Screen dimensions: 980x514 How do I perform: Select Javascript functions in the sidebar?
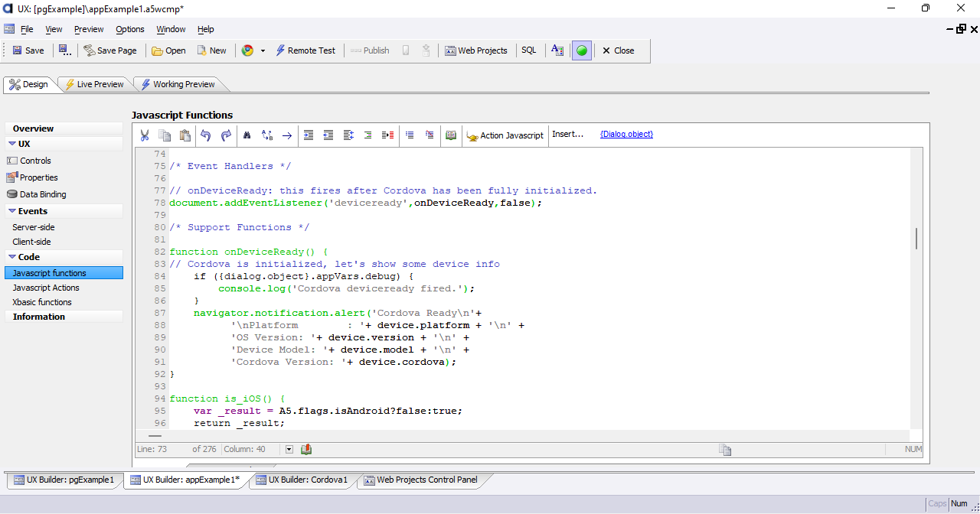pos(64,273)
